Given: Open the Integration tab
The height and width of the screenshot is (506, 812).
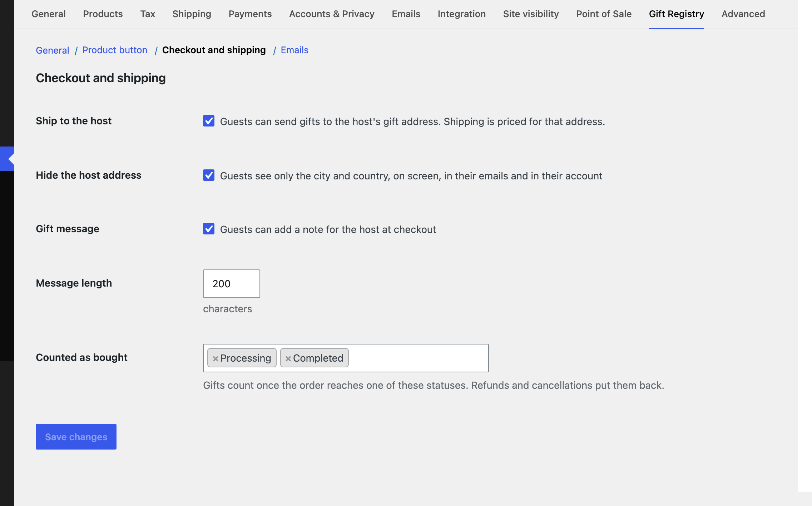Looking at the screenshot, I should (x=462, y=14).
